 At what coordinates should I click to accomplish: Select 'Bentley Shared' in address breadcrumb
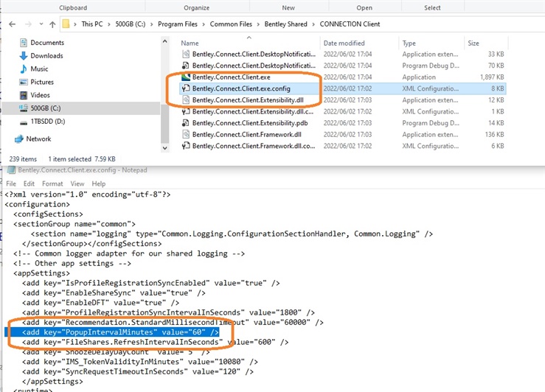(285, 24)
